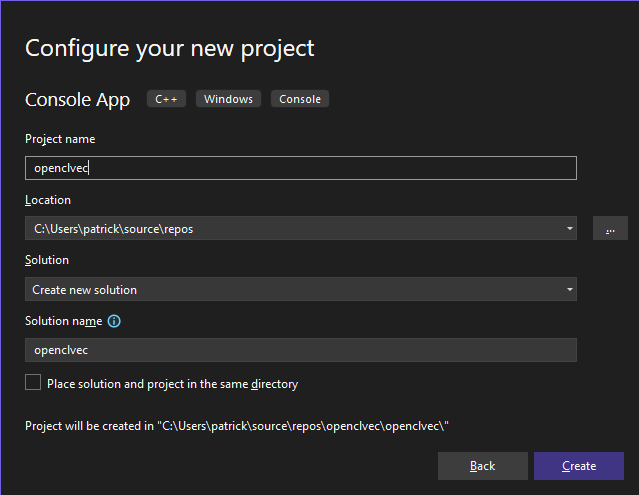The height and width of the screenshot is (495, 639).
Task: Click the Solution name label
Action: pos(64,321)
